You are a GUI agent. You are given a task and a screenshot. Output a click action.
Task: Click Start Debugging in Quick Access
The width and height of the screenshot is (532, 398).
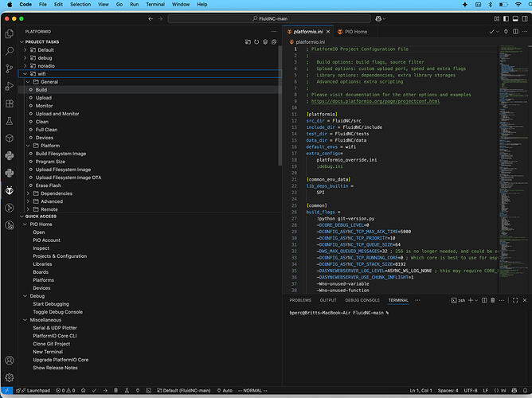tap(51, 304)
